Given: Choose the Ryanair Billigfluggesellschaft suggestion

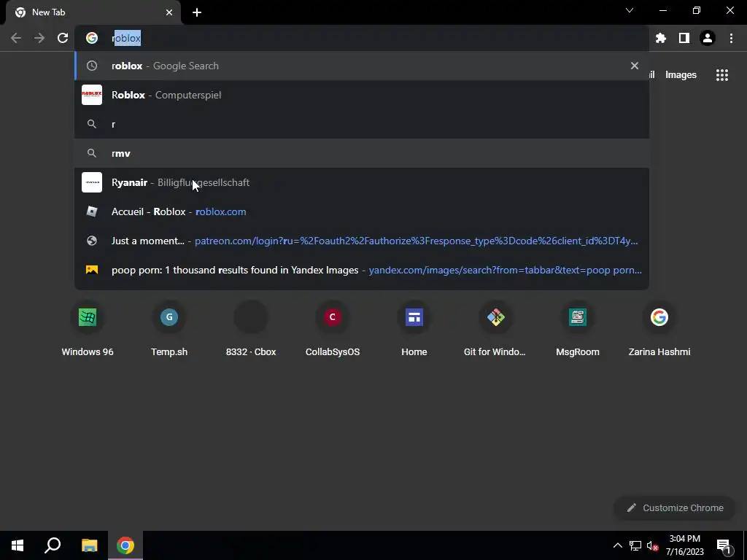Looking at the screenshot, I should (x=362, y=182).
